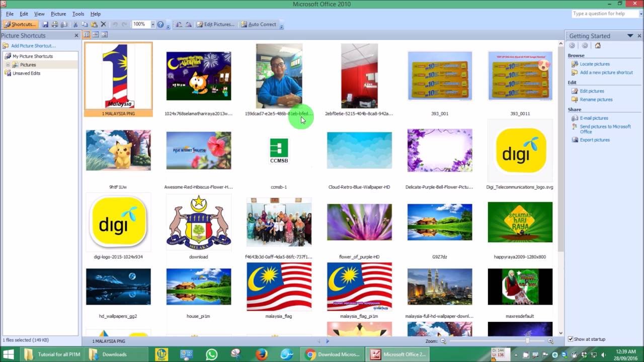The width and height of the screenshot is (644, 362).
Task: Click the Edit pictures link in Getting Started
Action: click(592, 91)
